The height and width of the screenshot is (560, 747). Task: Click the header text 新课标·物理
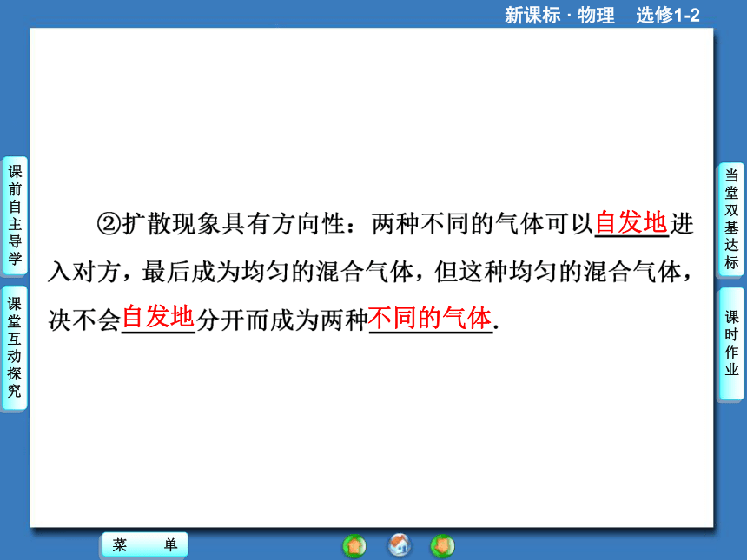coord(559,16)
